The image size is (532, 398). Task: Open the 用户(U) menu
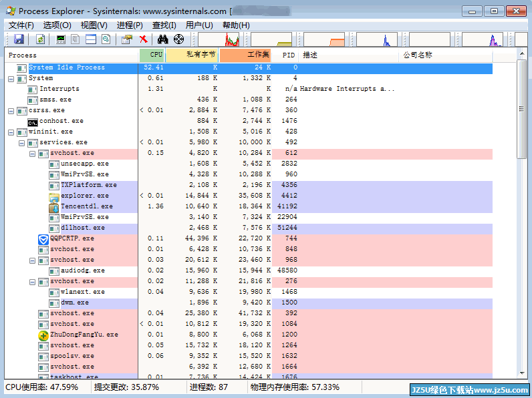[199, 25]
